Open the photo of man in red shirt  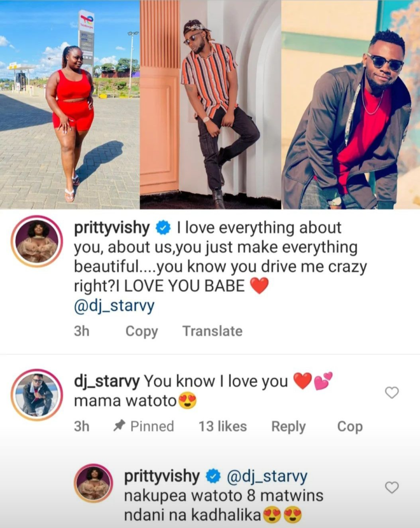[x=350, y=104]
